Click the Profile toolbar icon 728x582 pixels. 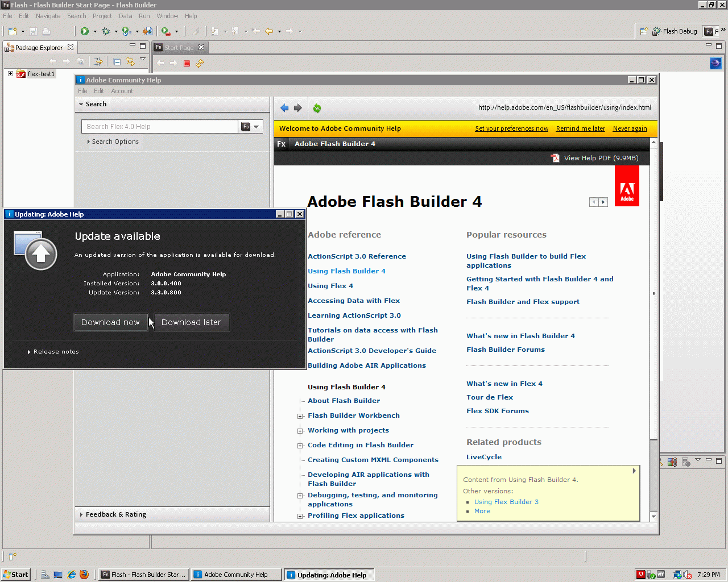click(x=127, y=31)
